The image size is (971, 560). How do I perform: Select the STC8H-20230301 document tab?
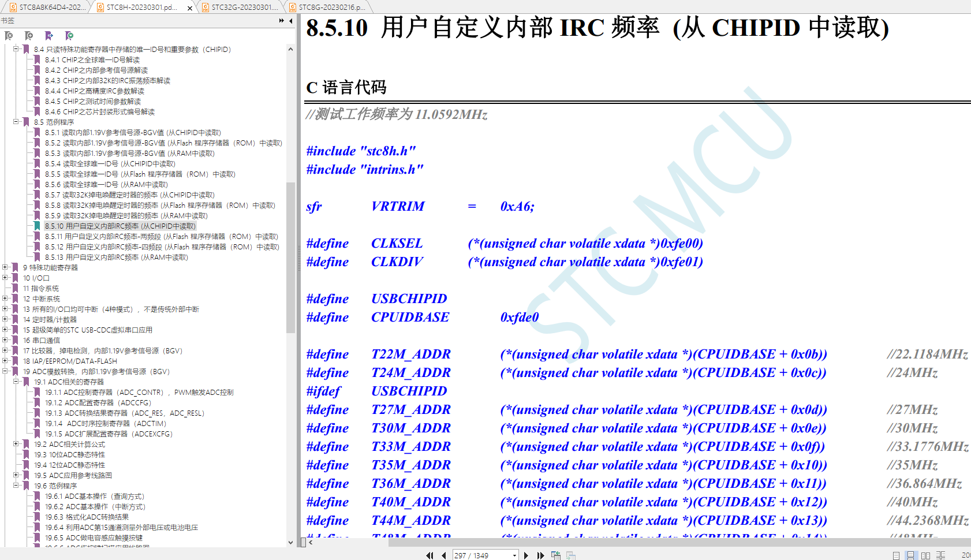click(143, 8)
